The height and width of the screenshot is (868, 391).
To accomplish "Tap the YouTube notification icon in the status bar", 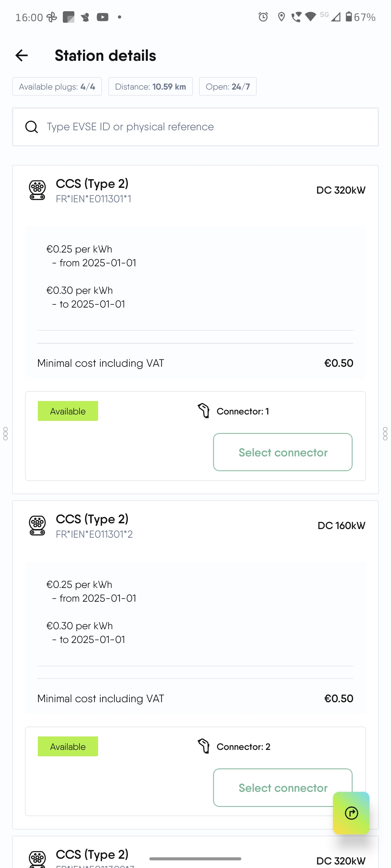I will pos(103,17).
